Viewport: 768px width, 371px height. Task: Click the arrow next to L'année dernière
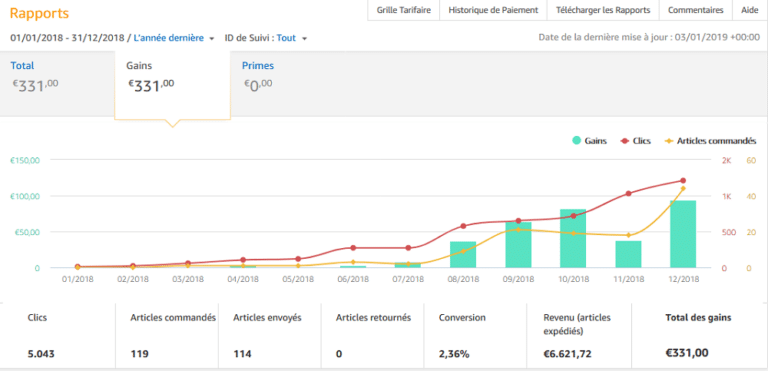pyautogui.click(x=212, y=38)
